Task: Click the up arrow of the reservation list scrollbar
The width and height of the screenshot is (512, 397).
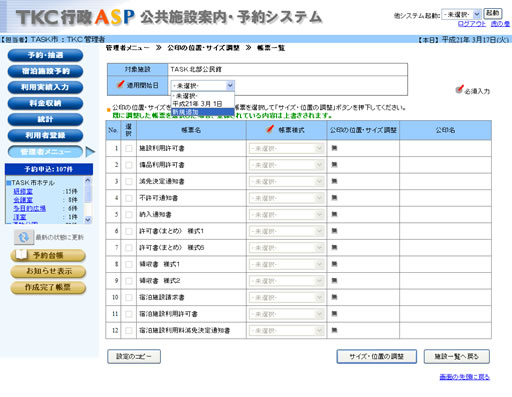Action: point(88,180)
